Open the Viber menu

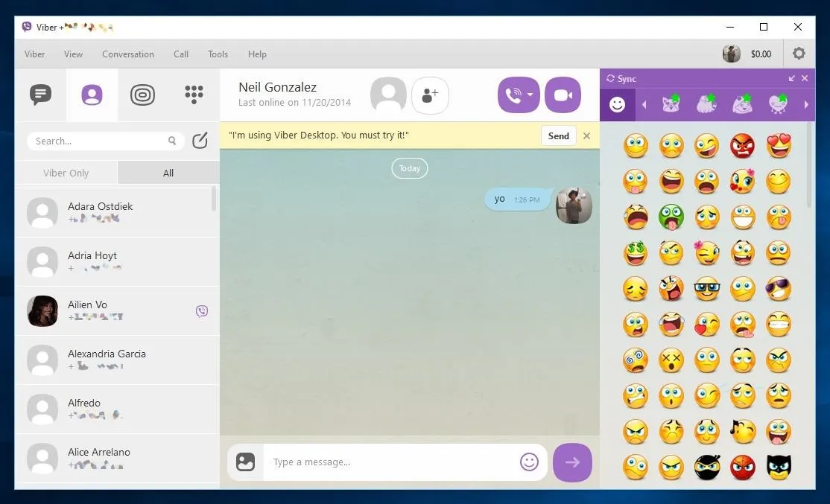(34, 54)
